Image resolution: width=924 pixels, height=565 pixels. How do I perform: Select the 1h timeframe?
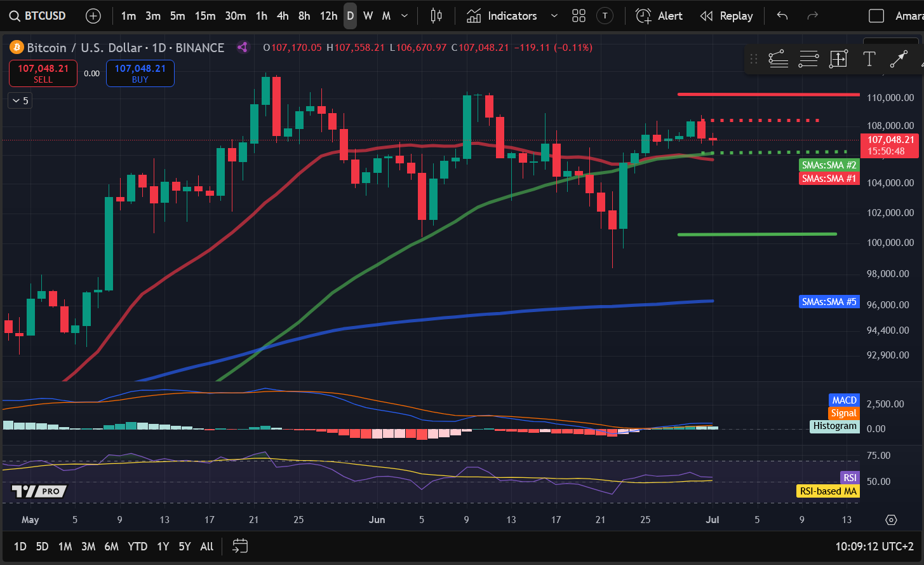[x=262, y=16]
